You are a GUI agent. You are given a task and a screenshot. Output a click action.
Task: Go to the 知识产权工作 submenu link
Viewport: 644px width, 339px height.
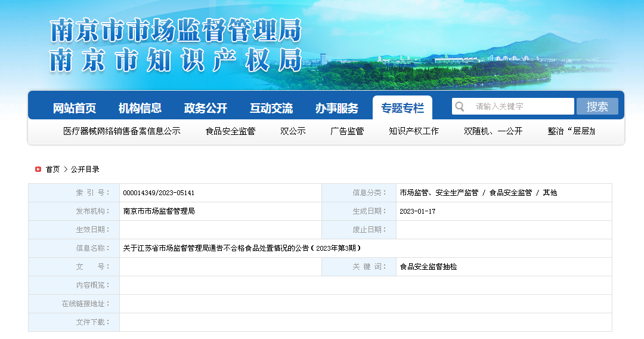click(414, 131)
